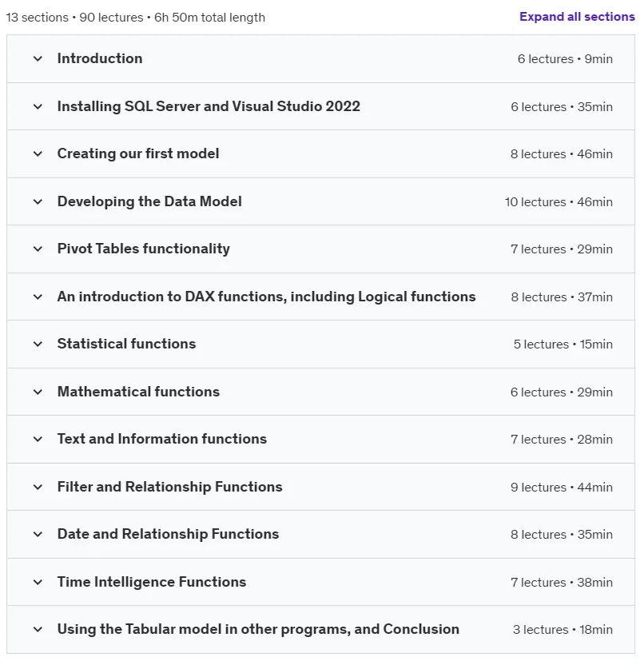
Task: Expand Time Intelligence Functions chevron
Action: click(x=38, y=581)
